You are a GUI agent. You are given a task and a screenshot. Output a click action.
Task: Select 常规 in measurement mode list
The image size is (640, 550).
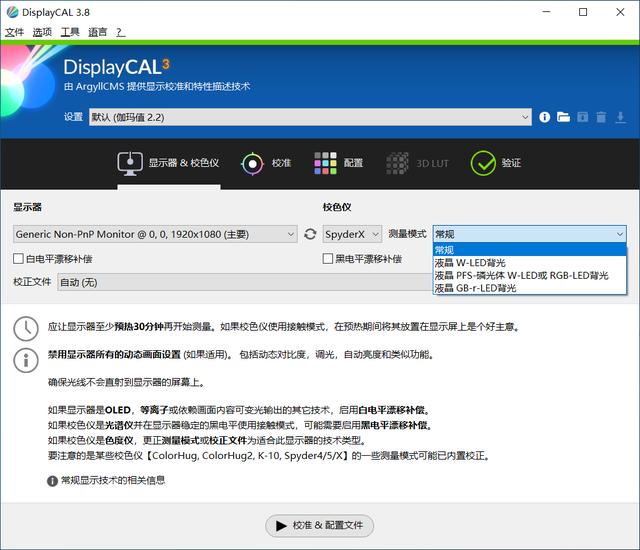pyautogui.click(x=529, y=250)
